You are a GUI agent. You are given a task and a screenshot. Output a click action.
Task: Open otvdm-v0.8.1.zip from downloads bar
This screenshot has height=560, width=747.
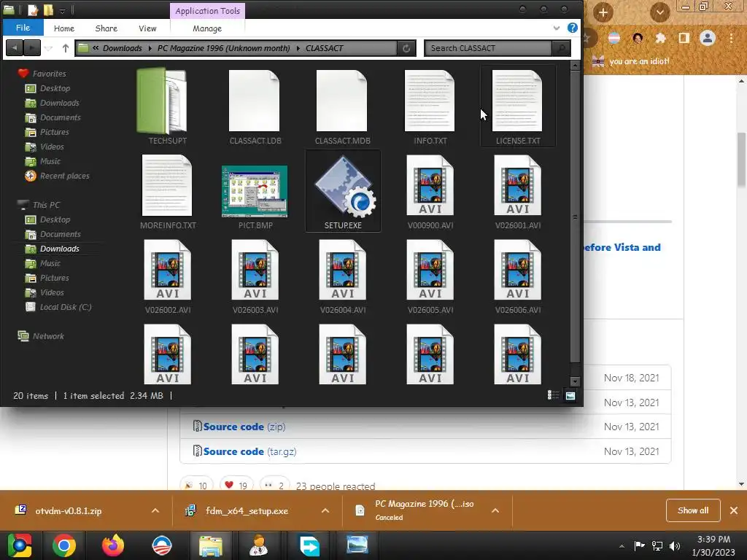(x=68, y=511)
